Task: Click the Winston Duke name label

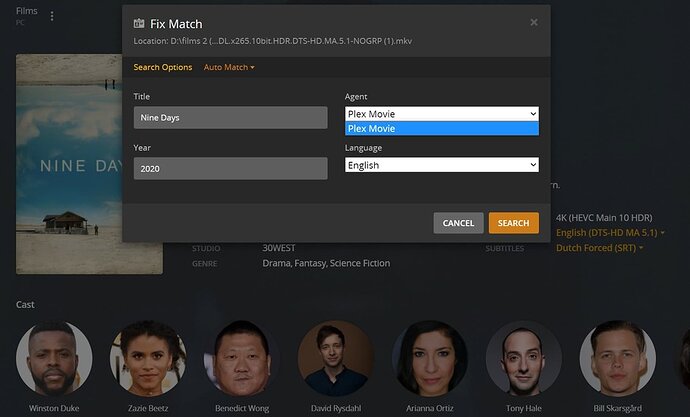Action: (x=54, y=409)
